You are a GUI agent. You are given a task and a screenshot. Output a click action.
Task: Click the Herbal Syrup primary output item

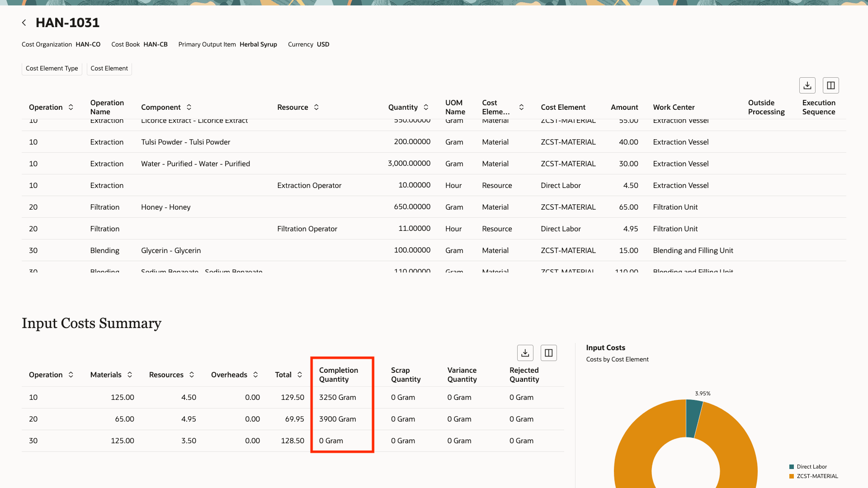pos(258,44)
